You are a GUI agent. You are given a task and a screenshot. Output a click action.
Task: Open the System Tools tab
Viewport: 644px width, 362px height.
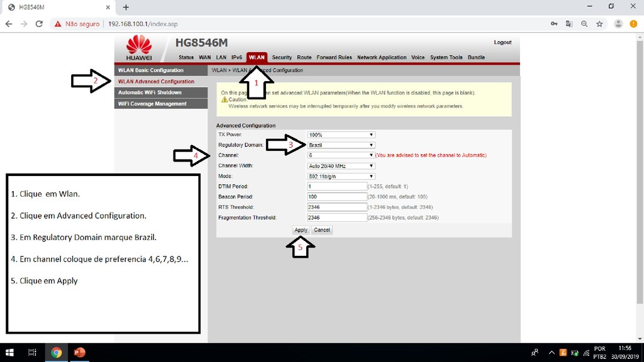coord(446,57)
